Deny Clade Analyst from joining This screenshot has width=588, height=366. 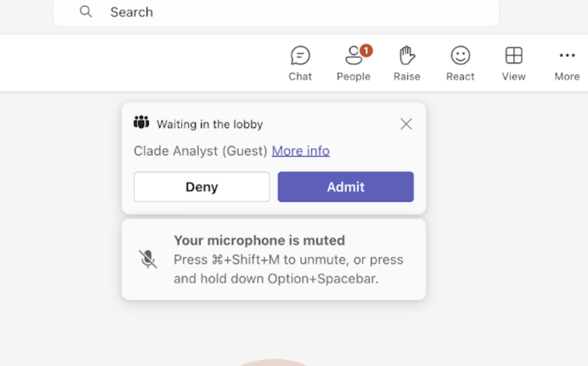point(202,187)
